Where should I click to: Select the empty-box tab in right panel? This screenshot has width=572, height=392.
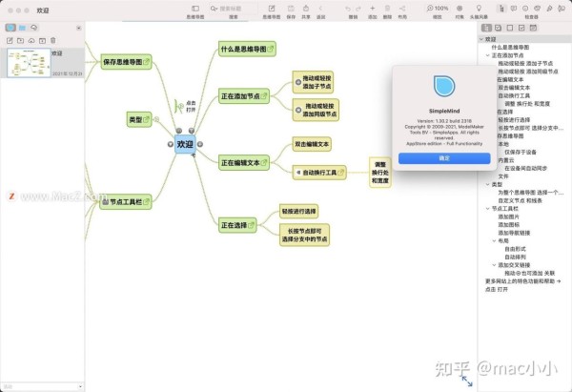click(x=510, y=28)
